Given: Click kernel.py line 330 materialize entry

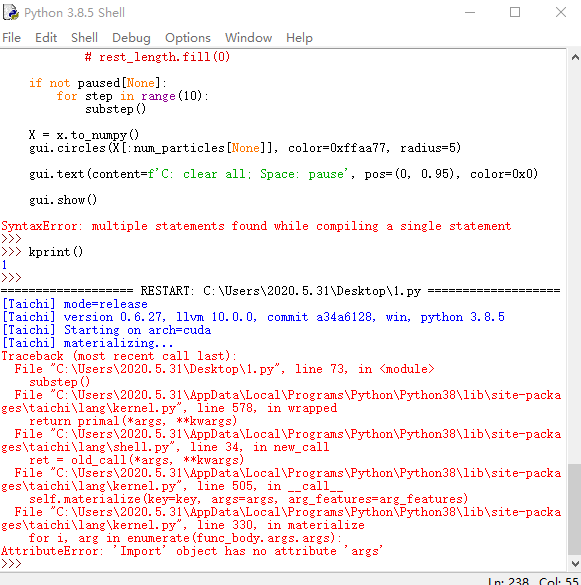Looking at the screenshot, I should [x=281, y=519].
